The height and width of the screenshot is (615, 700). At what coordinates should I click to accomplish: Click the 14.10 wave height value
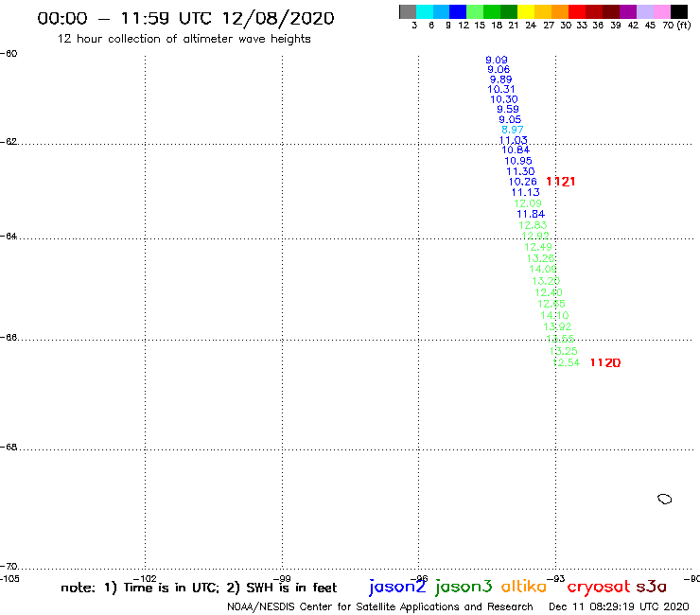coord(554,315)
